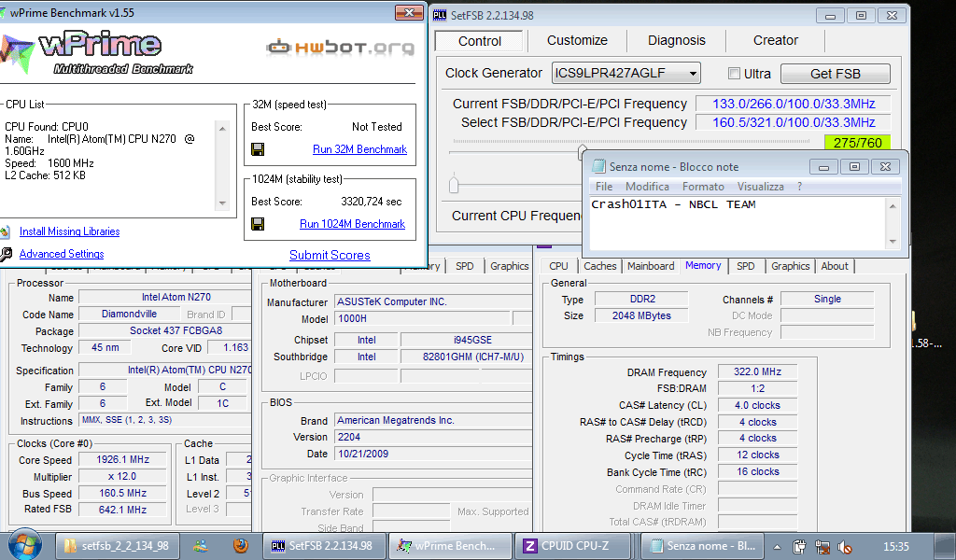This screenshot has height=560, width=956.
Task: Enable the Ultra checkbox in SetFSB
Action: click(x=734, y=73)
